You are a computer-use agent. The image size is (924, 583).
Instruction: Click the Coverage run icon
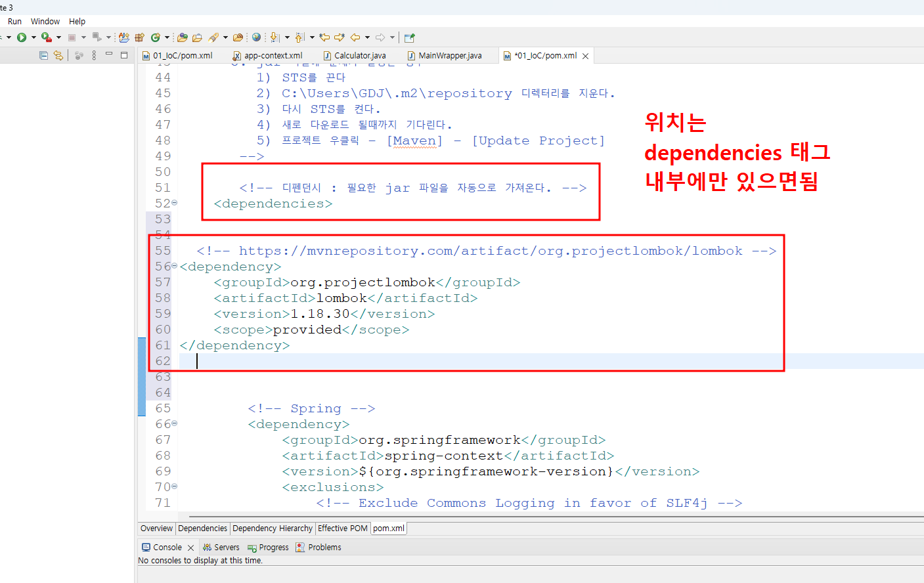click(46, 37)
